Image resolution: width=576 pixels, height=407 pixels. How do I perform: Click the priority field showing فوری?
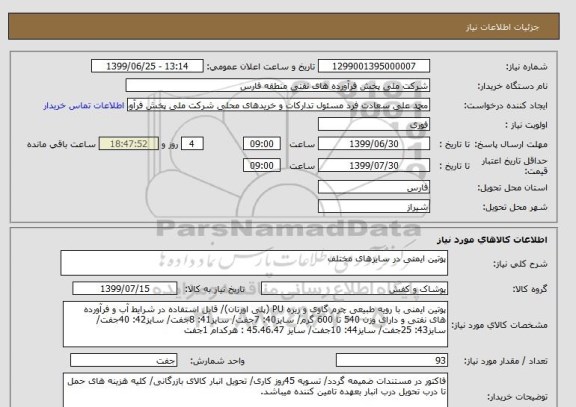374,125
